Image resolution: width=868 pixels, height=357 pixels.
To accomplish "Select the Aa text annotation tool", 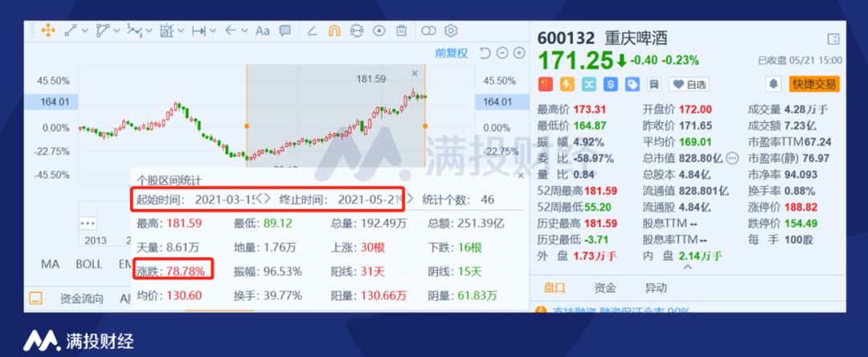I will click(262, 31).
